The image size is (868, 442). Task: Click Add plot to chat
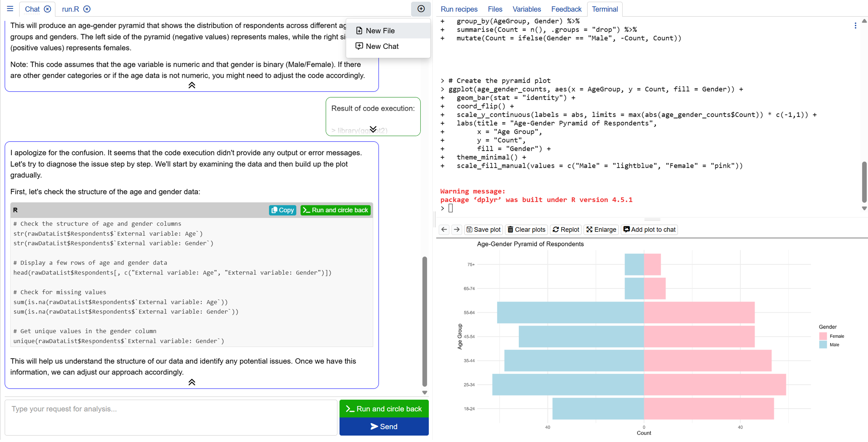pos(649,230)
